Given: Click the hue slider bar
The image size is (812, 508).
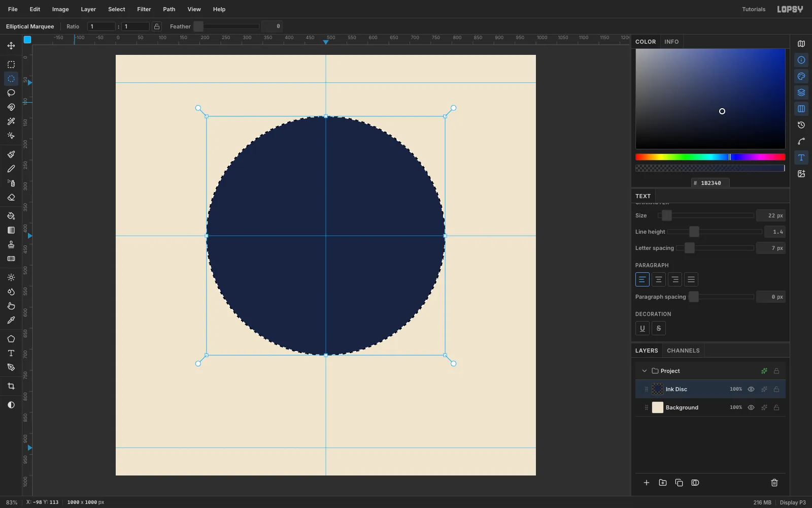Looking at the screenshot, I should (710, 157).
